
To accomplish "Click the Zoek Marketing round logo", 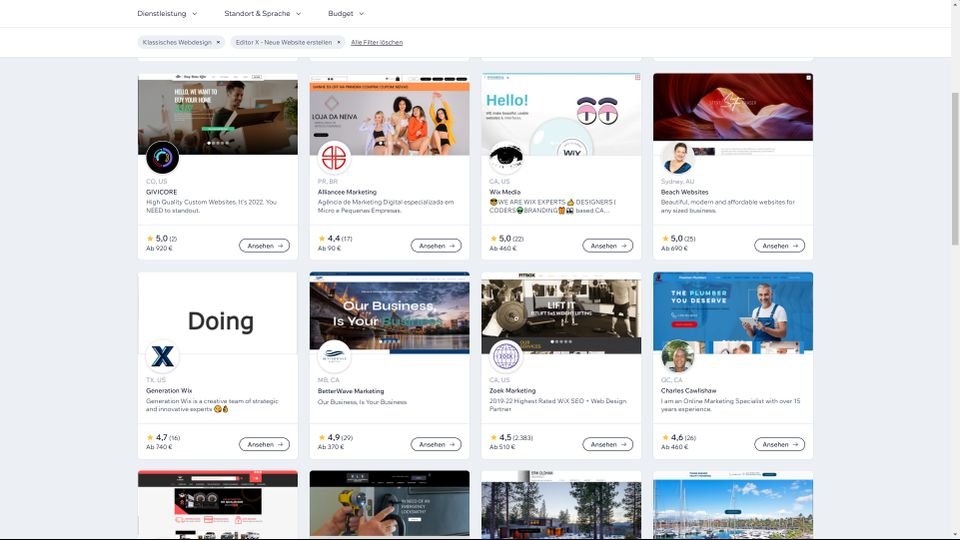I will point(506,357).
